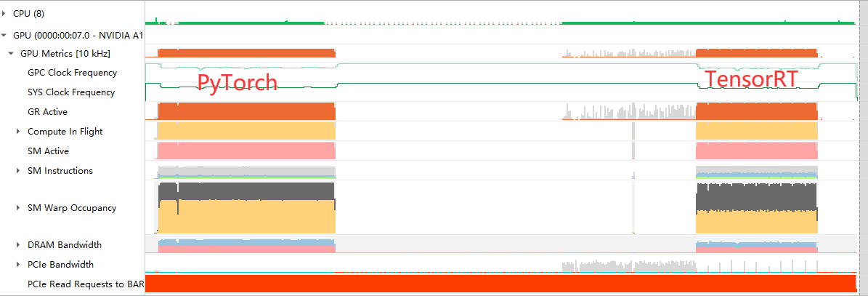Click the SM Warp Occupancy TensorRT block
The width and height of the screenshot is (868, 296).
pyautogui.click(x=756, y=208)
